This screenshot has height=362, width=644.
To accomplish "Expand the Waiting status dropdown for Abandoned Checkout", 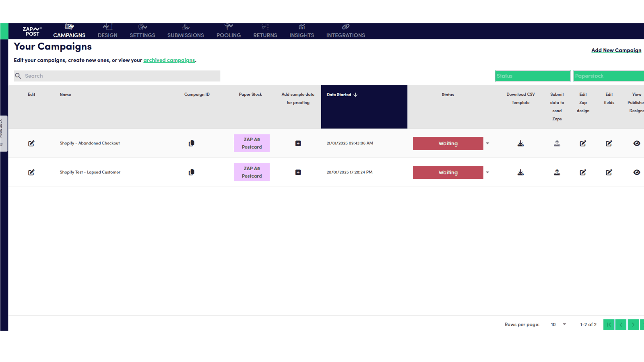I will [487, 143].
